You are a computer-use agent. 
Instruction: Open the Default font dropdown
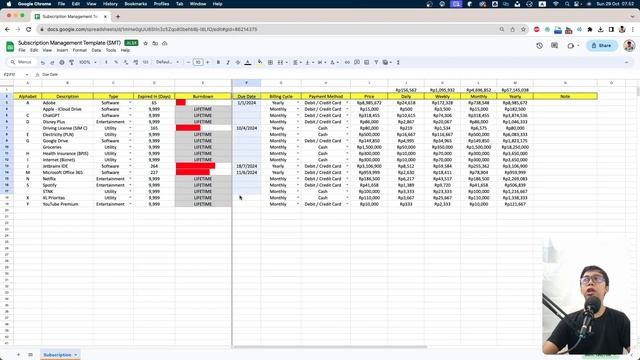(x=167, y=62)
